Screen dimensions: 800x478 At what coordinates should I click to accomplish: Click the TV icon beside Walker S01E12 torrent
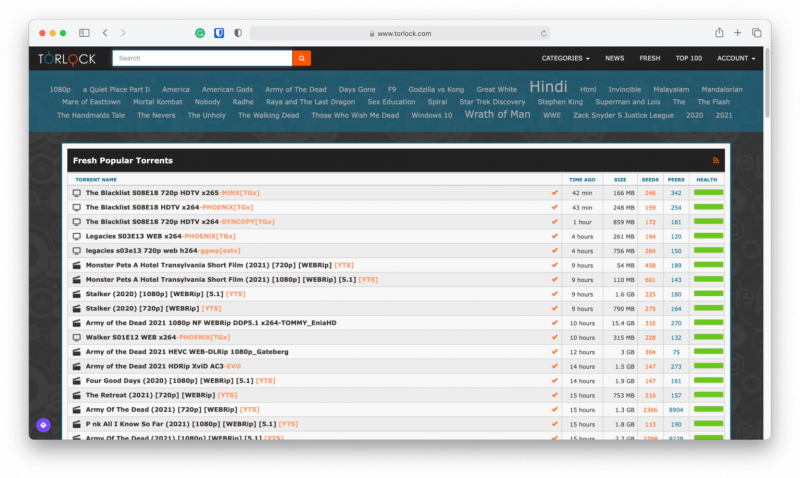77,337
